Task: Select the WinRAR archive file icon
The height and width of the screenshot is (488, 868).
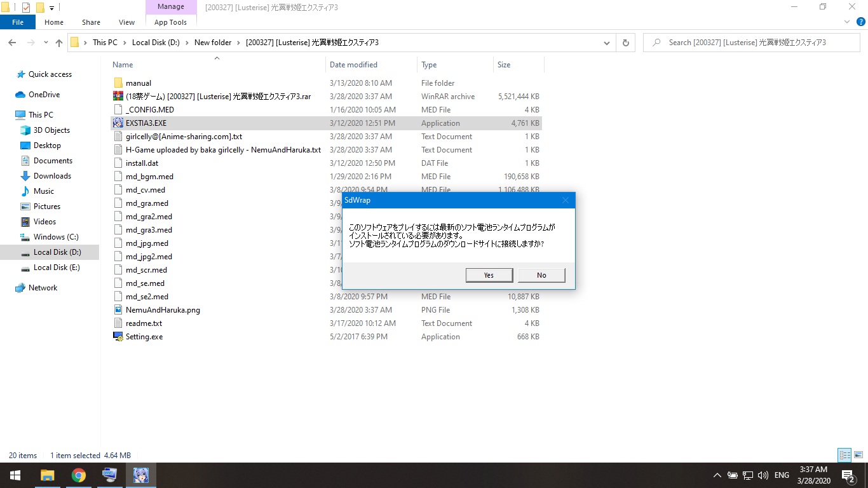Action: click(118, 97)
